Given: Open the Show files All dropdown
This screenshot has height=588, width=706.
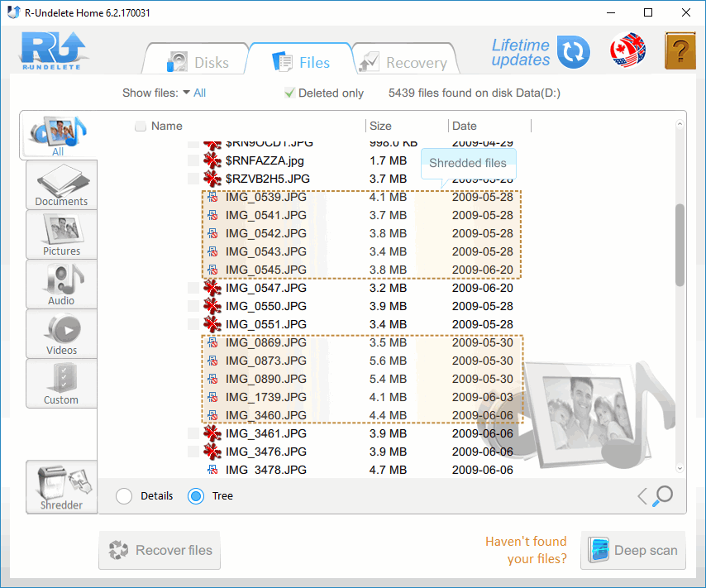Looking at the screenshot, I should tap(194, 93).
